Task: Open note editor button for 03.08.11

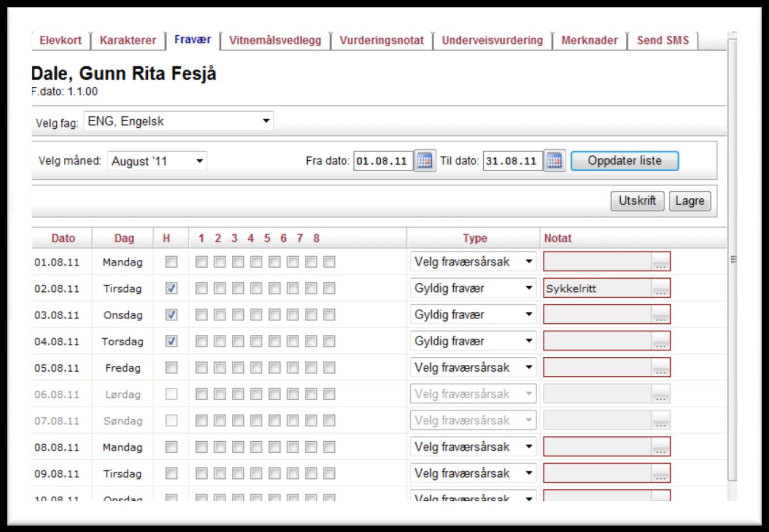Action: pyautogui.click(x=661, y=316)
